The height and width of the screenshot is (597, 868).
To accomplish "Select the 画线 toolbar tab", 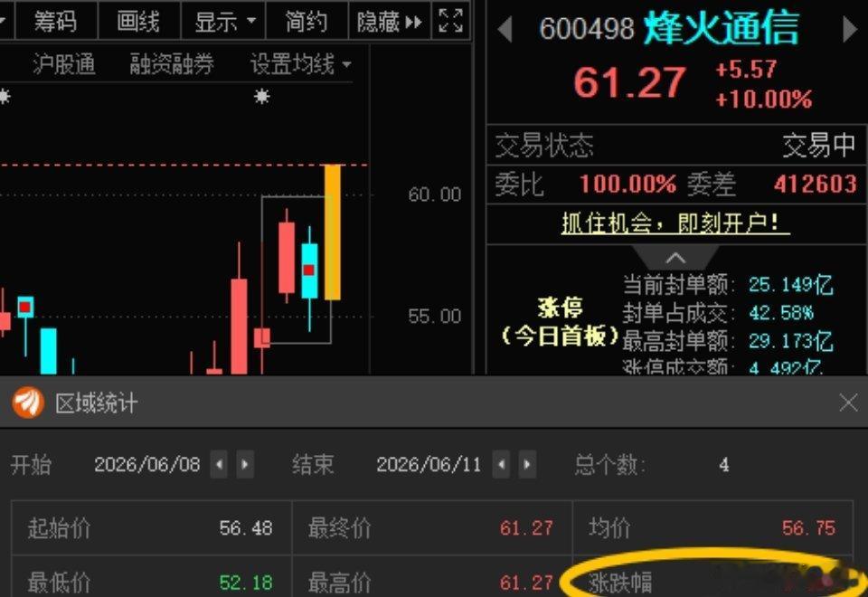I will (x=138, y=22).
